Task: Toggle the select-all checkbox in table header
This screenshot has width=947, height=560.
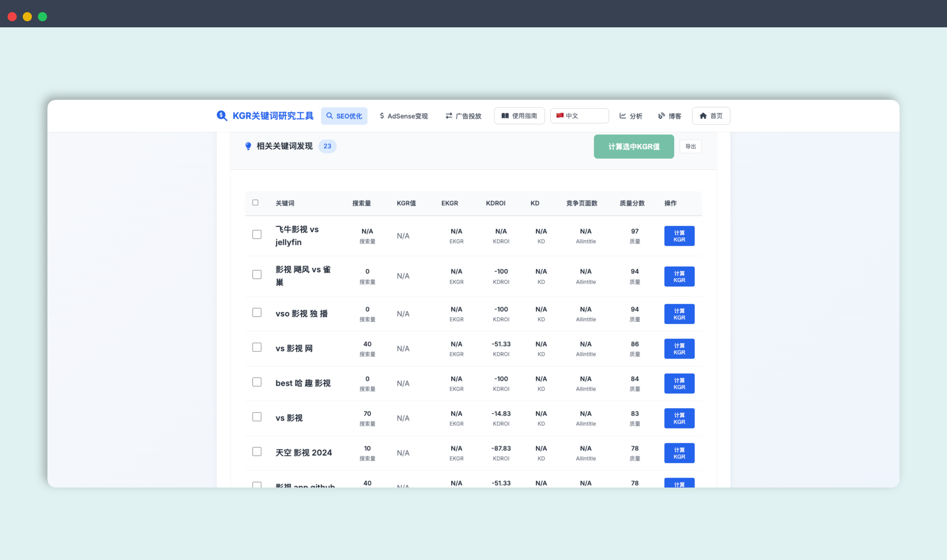Action: click(256, 203)
